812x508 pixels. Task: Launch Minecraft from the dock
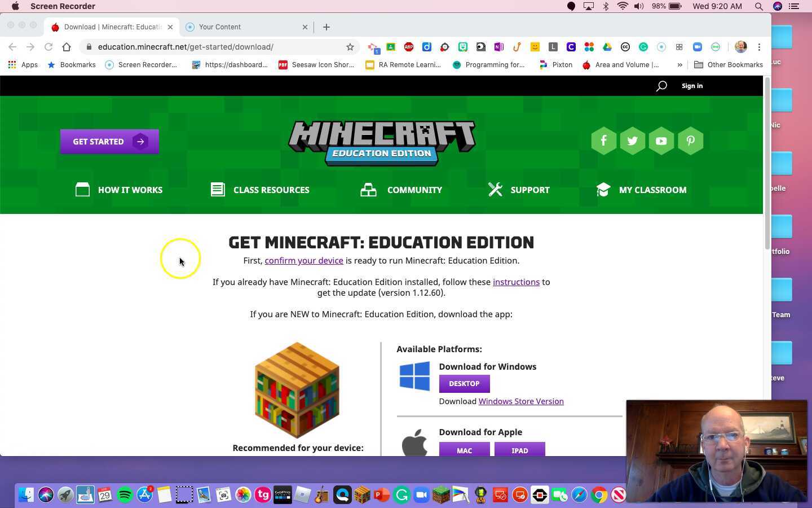[x=441, y=495]
